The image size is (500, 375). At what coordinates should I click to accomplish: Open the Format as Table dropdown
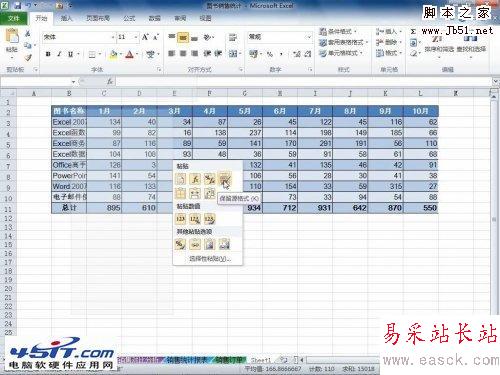pos(343,42)
